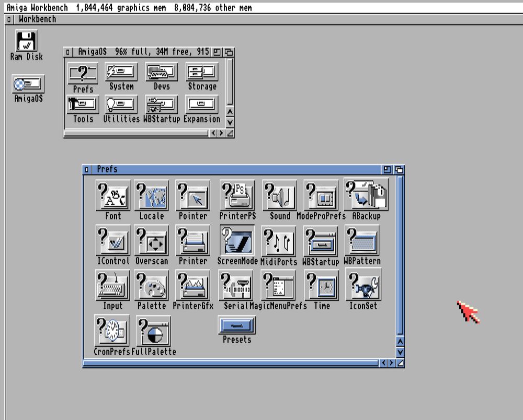
Task: Click the Prefs window scroll down arrow
Action: 400,352
